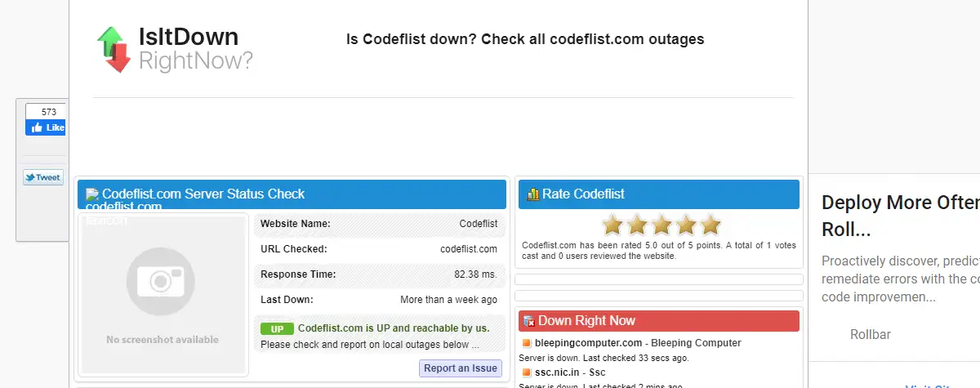Click the Tweet bird button

point(43,177)
